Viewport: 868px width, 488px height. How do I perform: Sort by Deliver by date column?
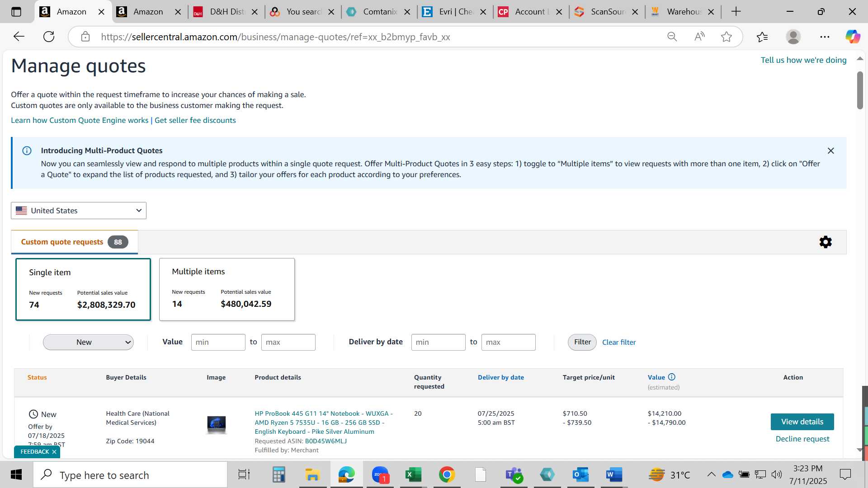[501, 377]
